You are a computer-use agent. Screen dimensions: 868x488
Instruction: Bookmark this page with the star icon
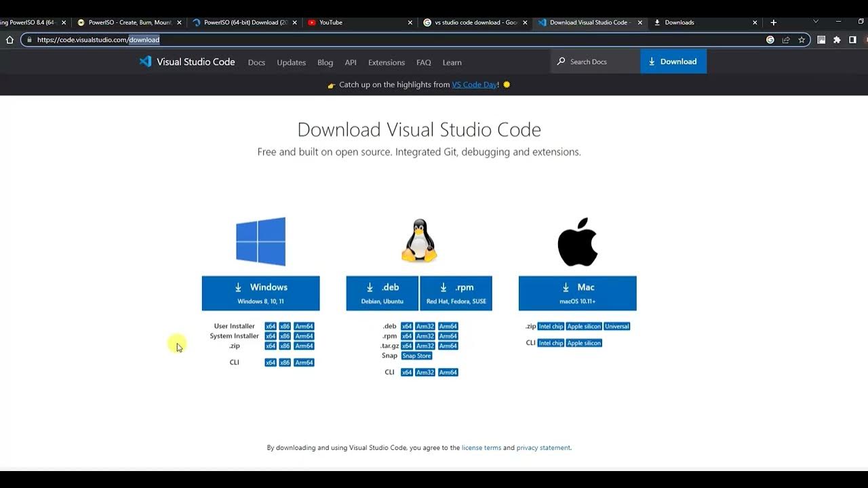802,40
